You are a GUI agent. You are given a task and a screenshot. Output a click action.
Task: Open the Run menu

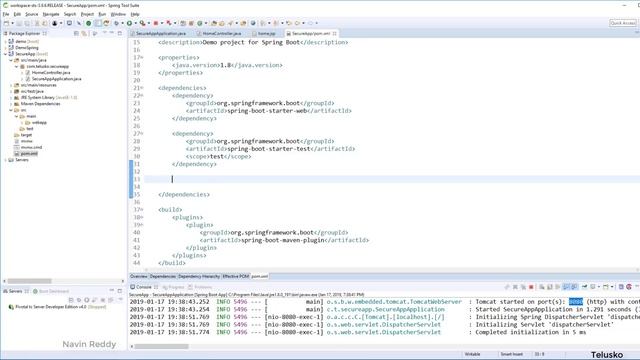pyautogui.click(x=102, y=14)
